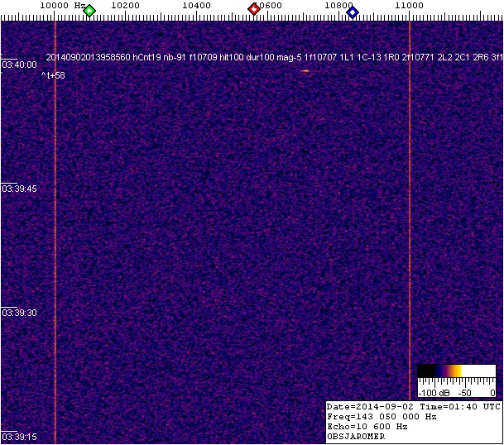Click the 03:39:45 time axis label
Screen dimensions: 504x445
point(19,189)
